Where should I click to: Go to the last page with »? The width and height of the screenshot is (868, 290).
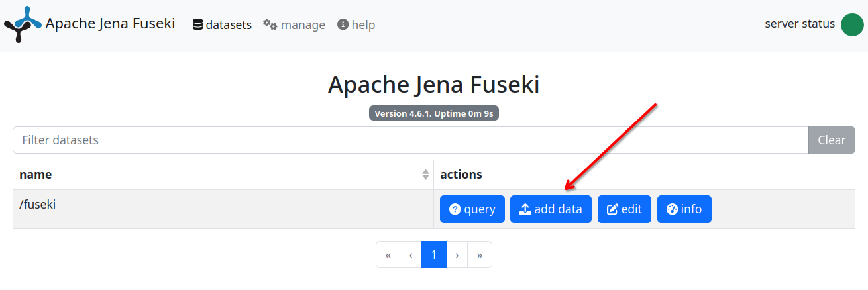click(x=480, y=255)
